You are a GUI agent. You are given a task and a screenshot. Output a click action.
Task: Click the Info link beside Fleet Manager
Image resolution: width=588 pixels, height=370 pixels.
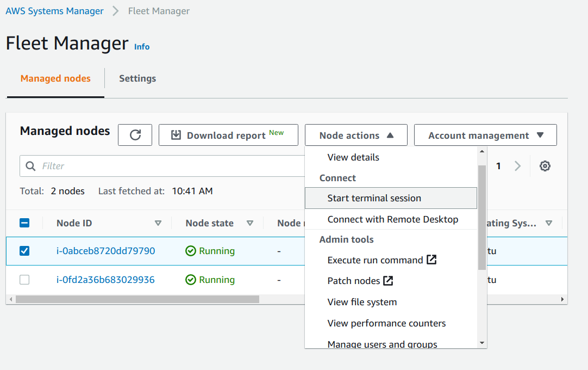[142, 47]
